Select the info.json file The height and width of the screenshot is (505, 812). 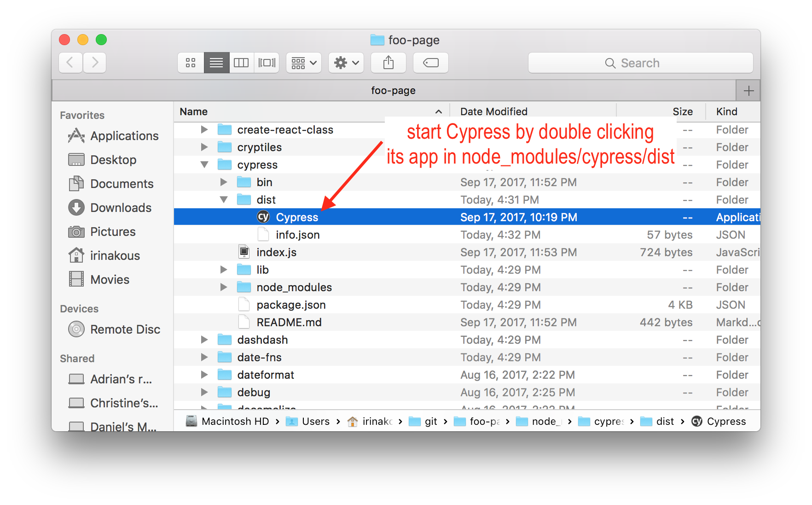click(x=297, y=235)
